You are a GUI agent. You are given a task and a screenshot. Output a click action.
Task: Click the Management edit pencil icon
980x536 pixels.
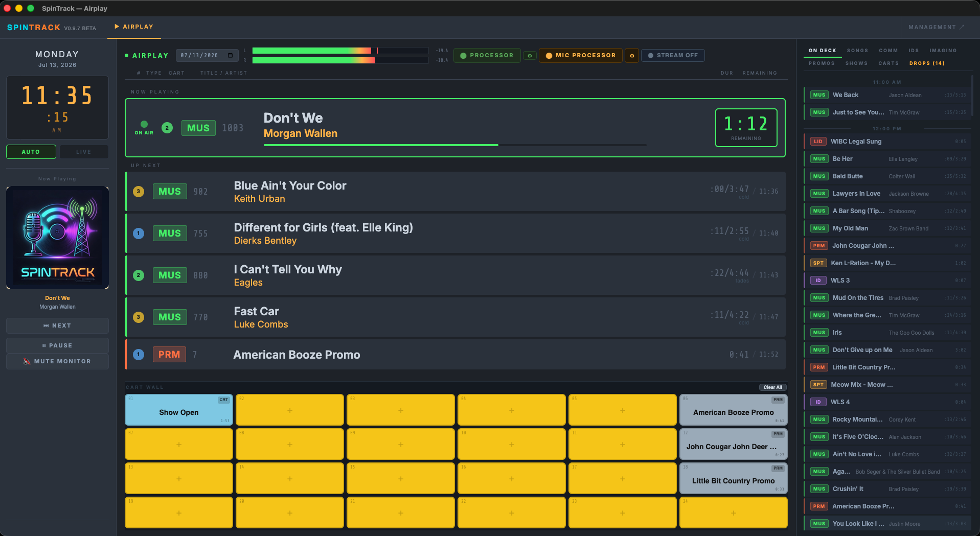(962, 27)
